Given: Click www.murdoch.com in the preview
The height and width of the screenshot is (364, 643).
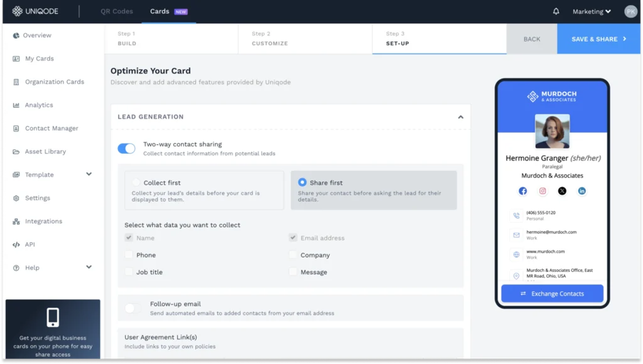Looking at the screenshot, I should pos(545,252).
